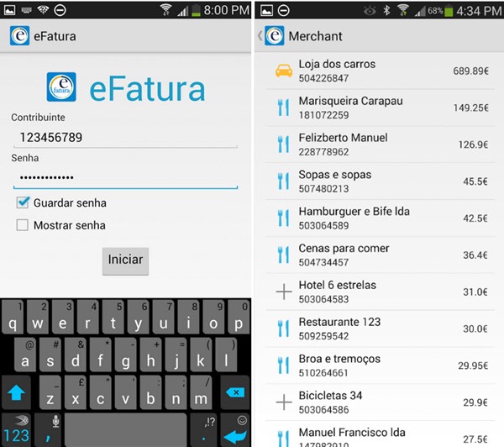Tap the restaurant icon for Hamburguer e Bife lda
The height and width of the screenshot is (447, 504).
point(284,218)
